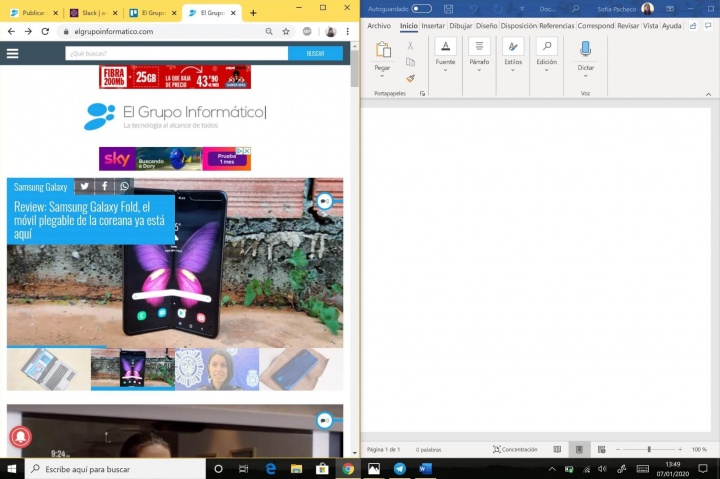
Task: Open the Archivo tab in Word
Action: coord(379,26)
